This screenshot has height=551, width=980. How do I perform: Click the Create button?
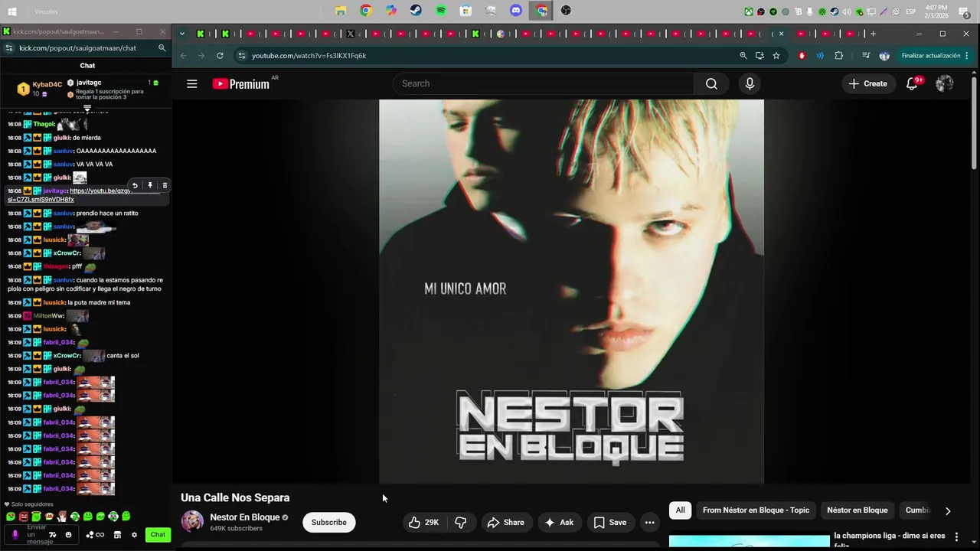click(x=867, y=84)
